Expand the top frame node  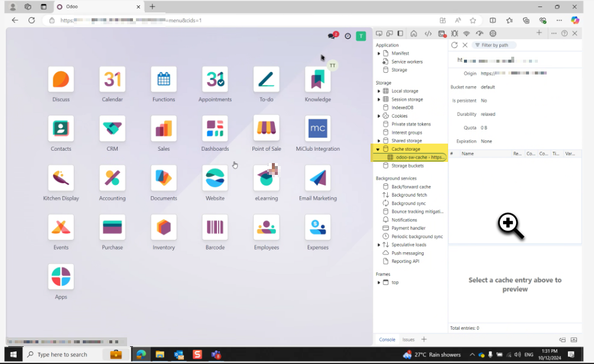coord(379,282)
